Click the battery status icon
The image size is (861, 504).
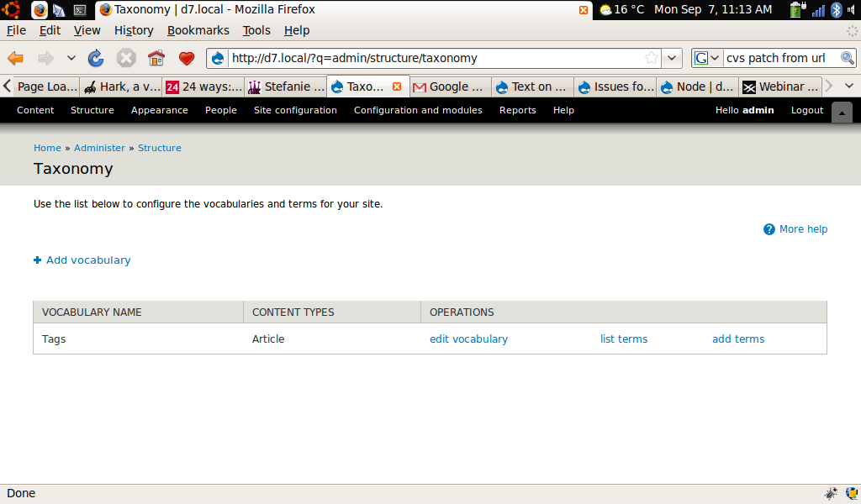(x=797, y=9)
